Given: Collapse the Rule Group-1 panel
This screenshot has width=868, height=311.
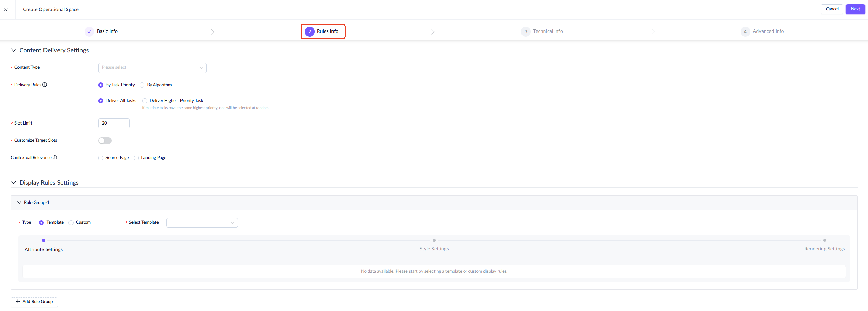Looking at the screenshot, I should click(x=19, y=203).
